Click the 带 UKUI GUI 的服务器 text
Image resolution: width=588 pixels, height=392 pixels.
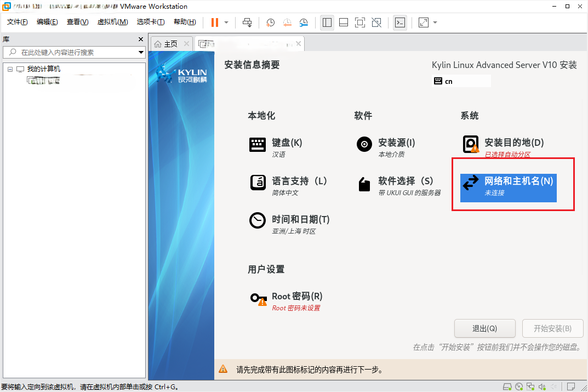point(409,193)
